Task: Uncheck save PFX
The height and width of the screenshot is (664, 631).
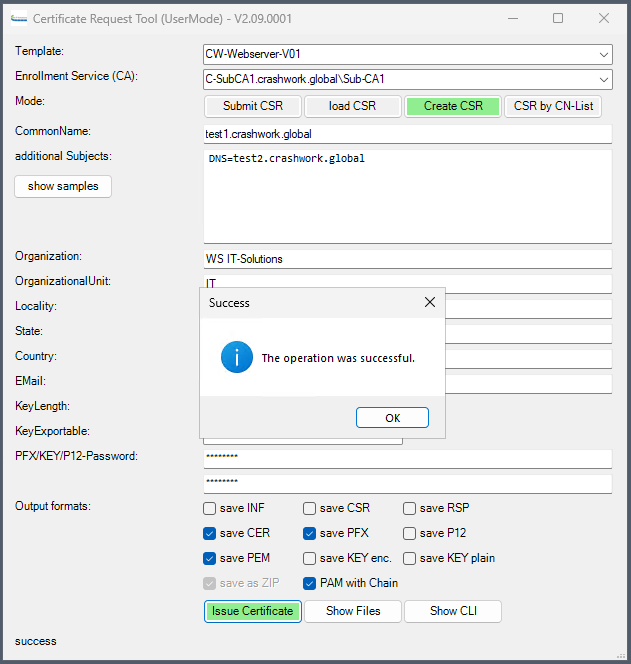Action: 310,533
